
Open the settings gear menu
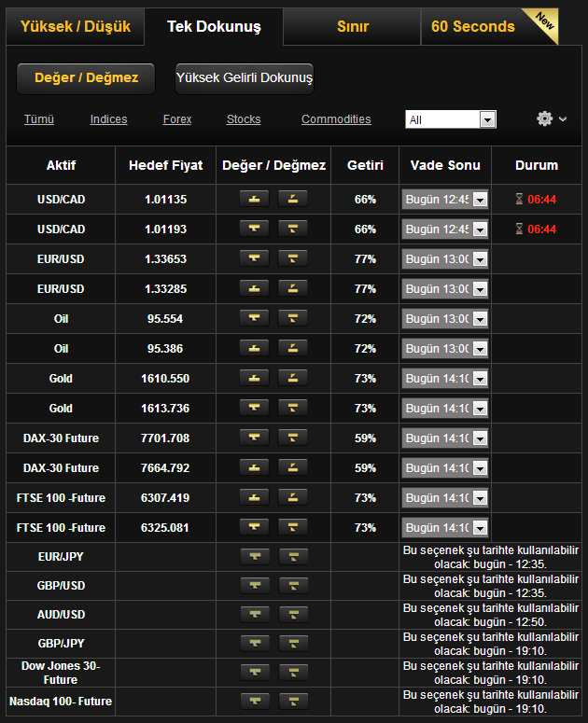pyautogui.click(x=551, y=119)
